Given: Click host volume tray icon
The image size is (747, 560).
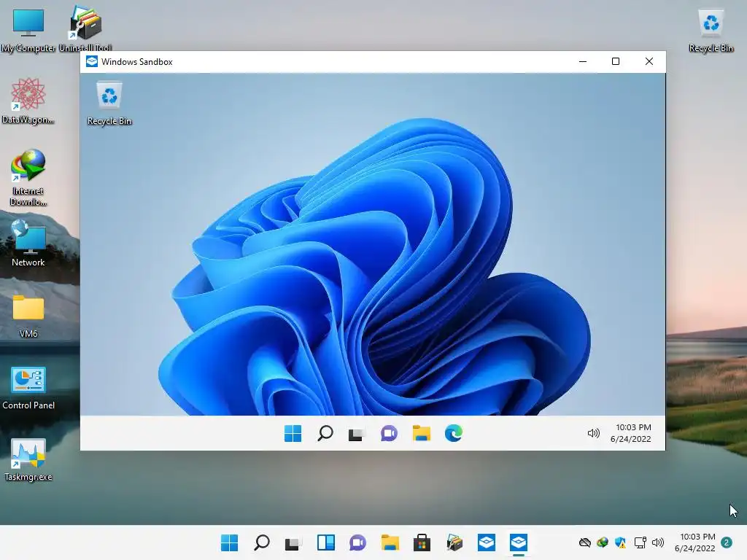Looking at the screenshot, I should pyautogui.click(x=658, y=542).
